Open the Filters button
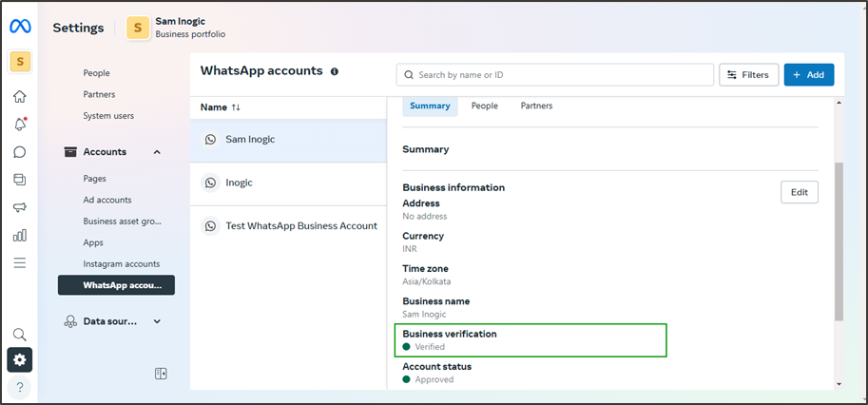 coord(749,75)
